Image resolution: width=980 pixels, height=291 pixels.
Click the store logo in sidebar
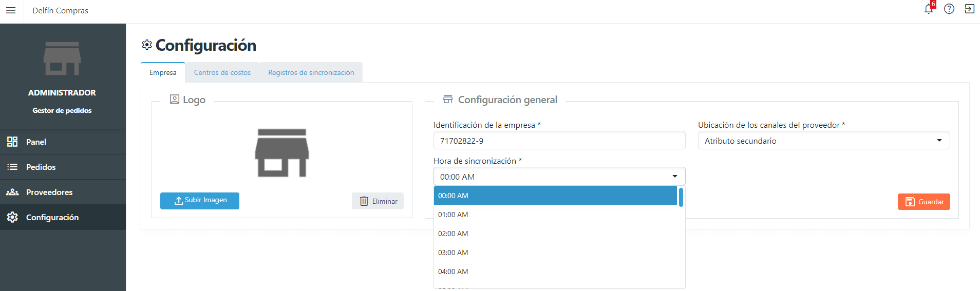(62, 59)
